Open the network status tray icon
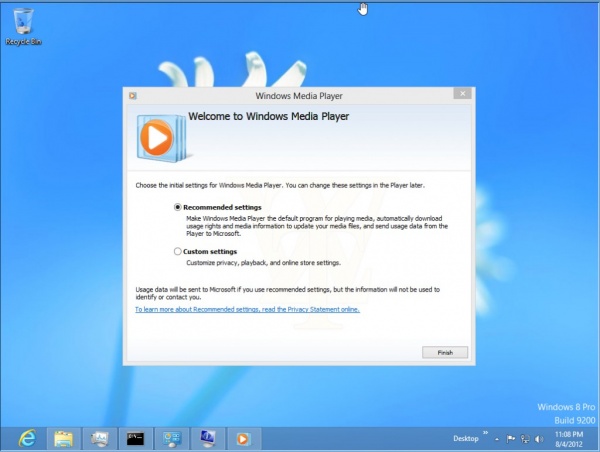 (x=525, y=439)
